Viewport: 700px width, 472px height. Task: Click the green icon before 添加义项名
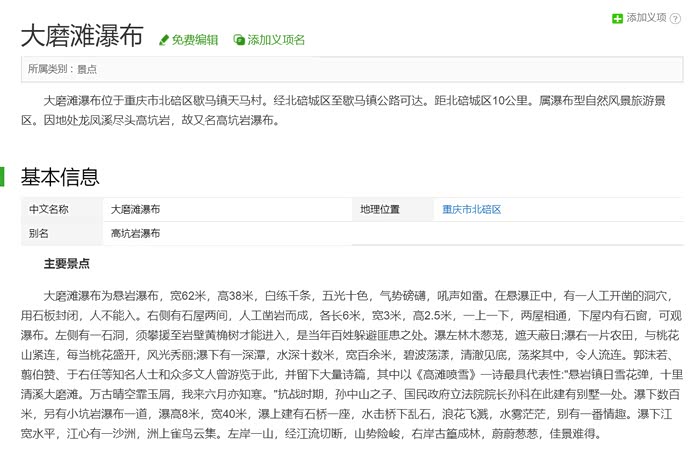[x=239, y=40]
